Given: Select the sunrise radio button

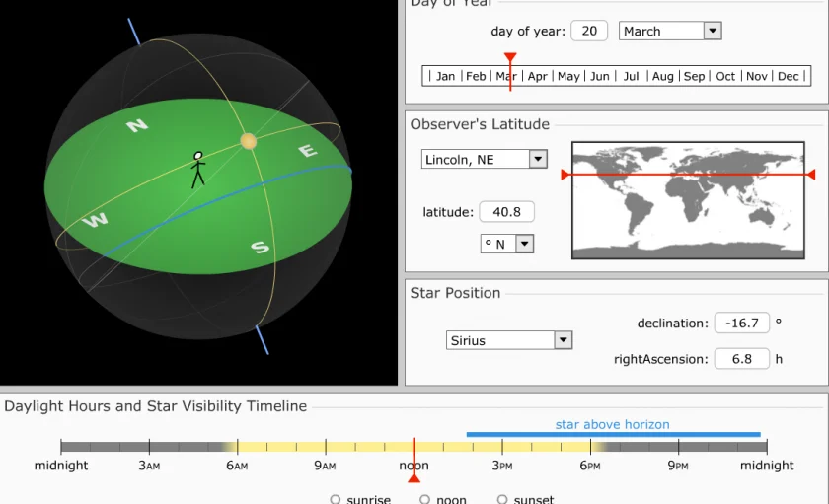Looking at the screenshot, I should [x=336, y=499].
